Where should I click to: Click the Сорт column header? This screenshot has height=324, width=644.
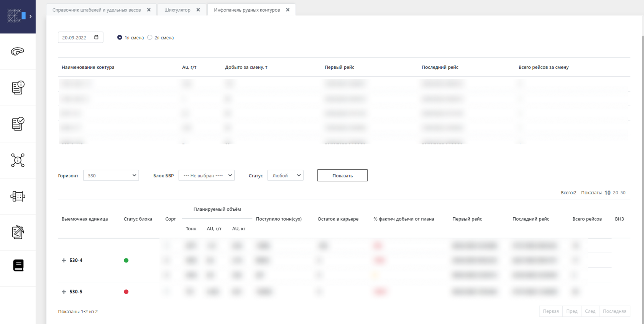pos(171,219)
